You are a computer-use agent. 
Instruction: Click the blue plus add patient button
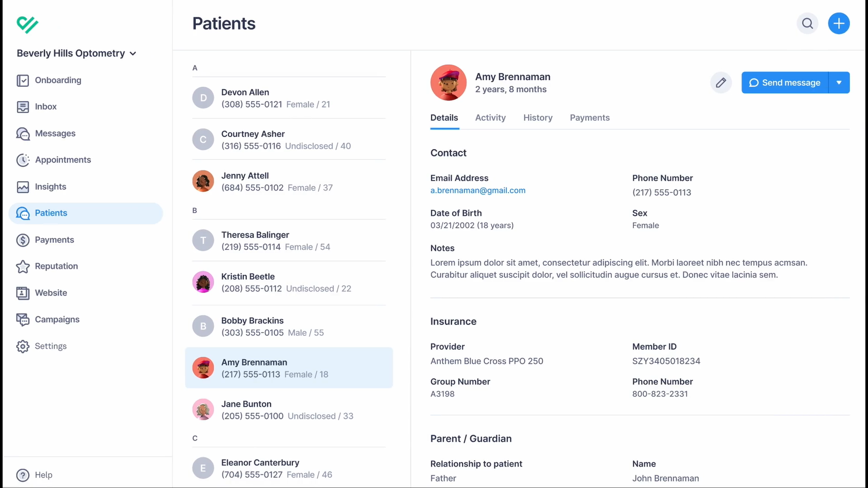click(x=839, y=23)
